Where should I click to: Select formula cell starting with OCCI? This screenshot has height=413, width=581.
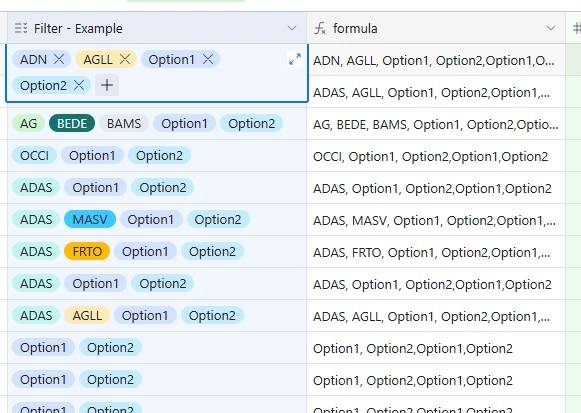click(x=436, y=156)
